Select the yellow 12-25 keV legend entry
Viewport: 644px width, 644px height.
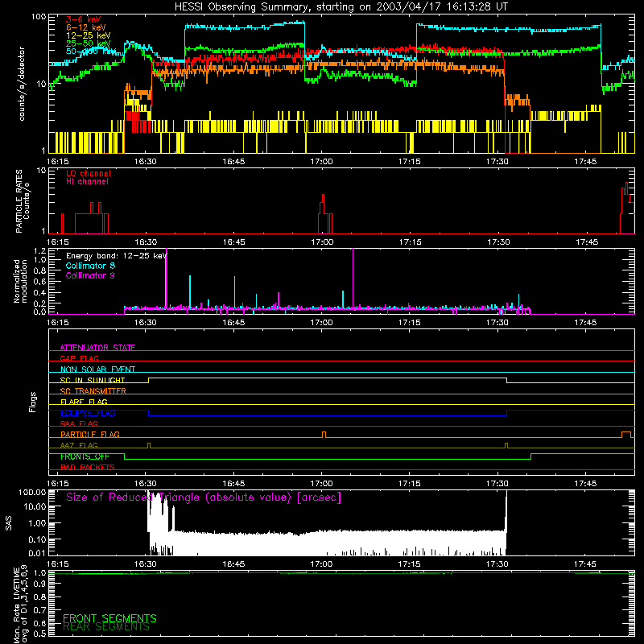coord(88,35)
